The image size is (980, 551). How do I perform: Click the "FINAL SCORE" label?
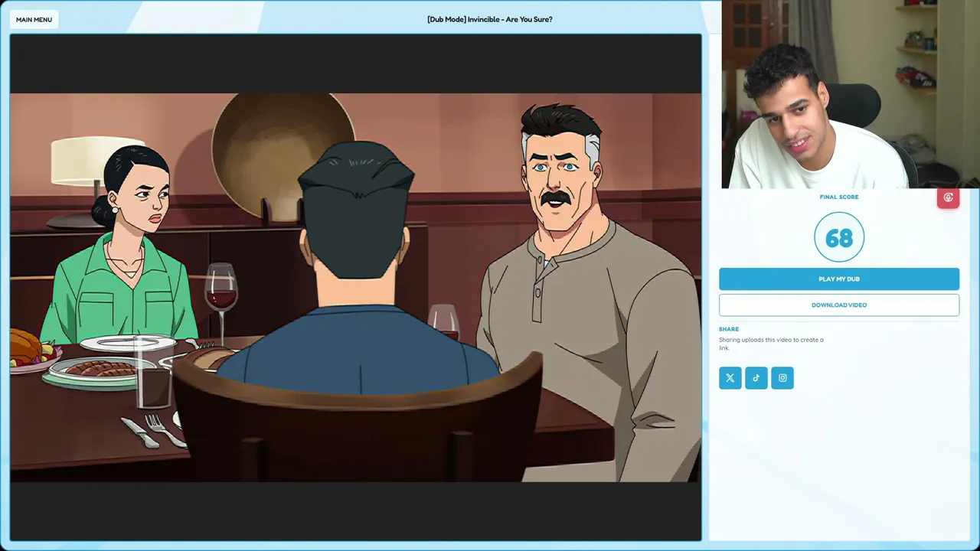click(839, 197)
